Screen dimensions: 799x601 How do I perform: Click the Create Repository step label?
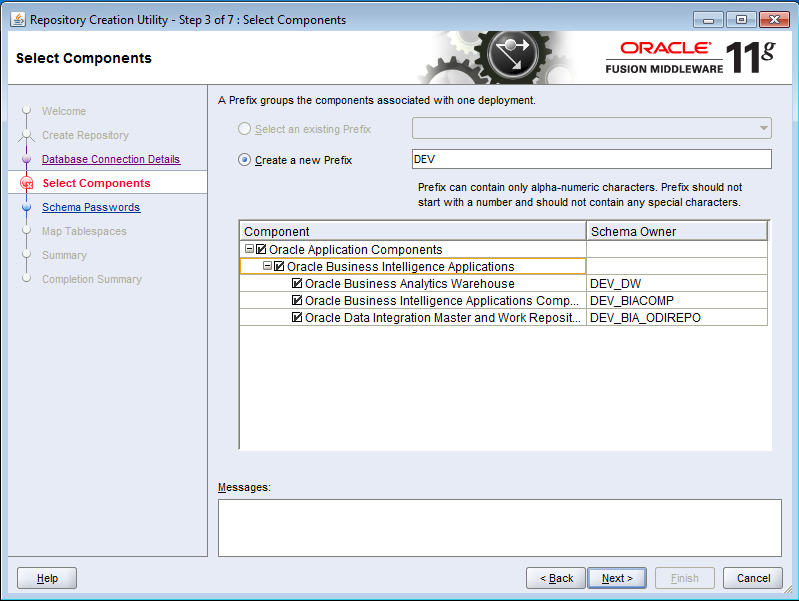[85, 135]
